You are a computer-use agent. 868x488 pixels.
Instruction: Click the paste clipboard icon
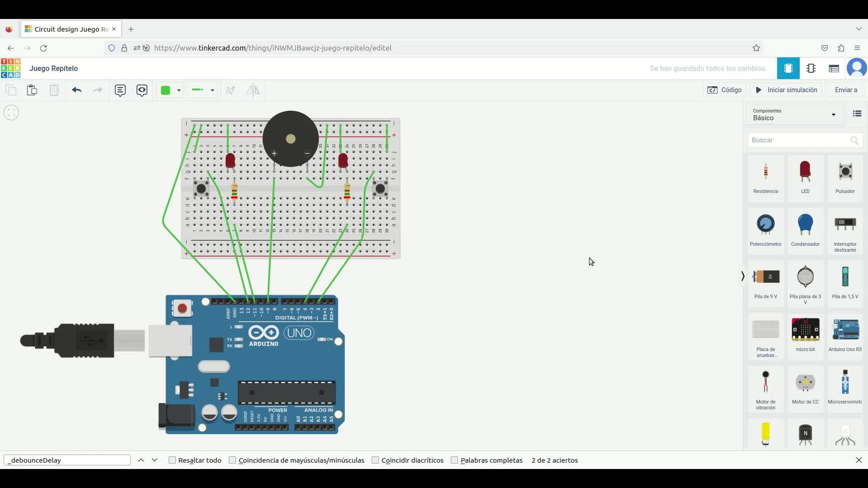pos(32,90)
